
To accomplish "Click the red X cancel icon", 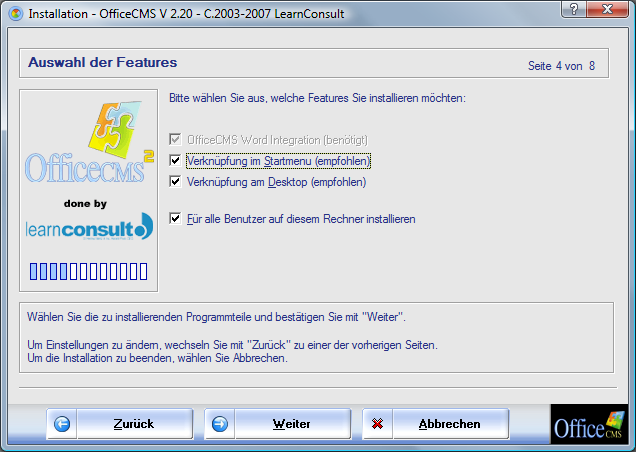I will [x=377, y=424].
